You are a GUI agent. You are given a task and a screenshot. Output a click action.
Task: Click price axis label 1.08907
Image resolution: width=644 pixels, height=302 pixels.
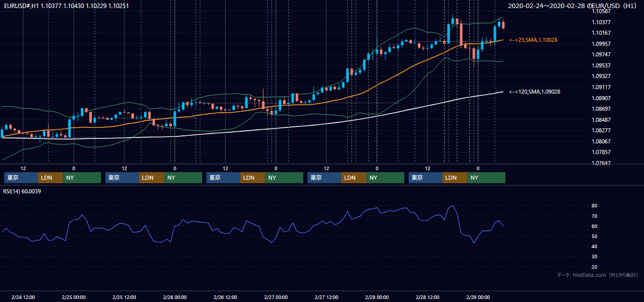(x=601, y=98)
